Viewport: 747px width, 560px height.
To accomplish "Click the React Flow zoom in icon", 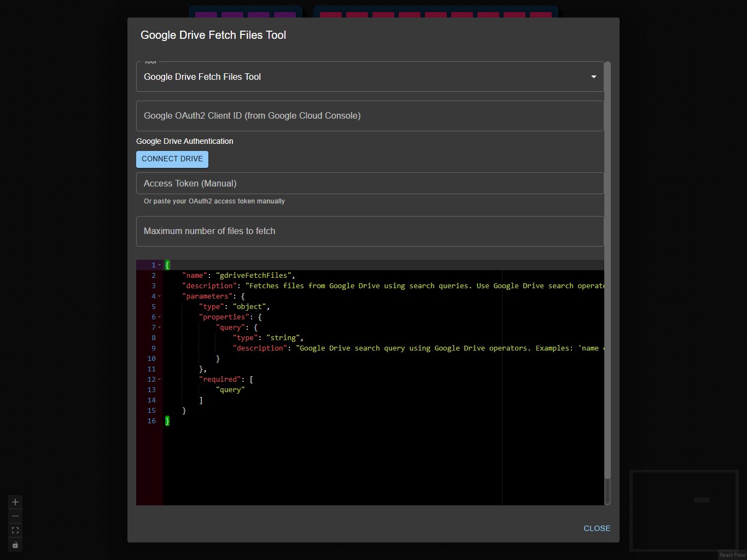I will click(15, 502).
